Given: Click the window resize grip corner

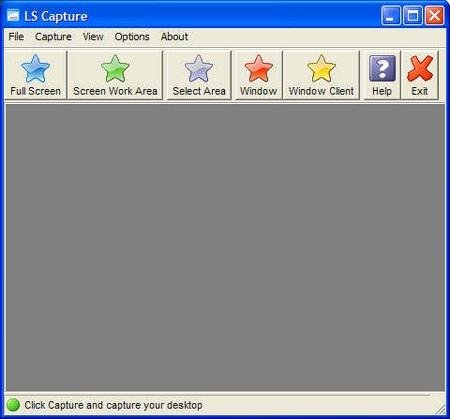Looking at the screenshot, I should [440, 409].
